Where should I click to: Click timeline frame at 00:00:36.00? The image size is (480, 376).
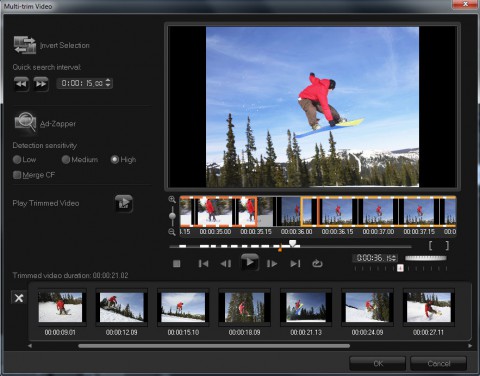(297, 212)
